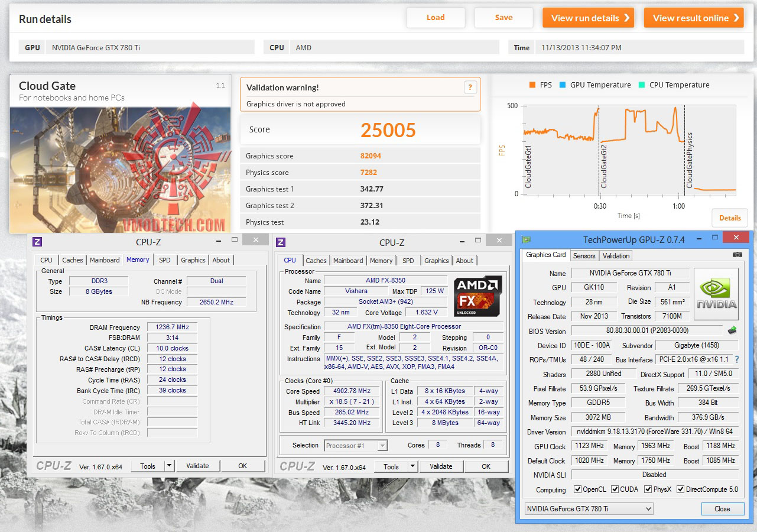The image size is (757, 532).
Task: Click the NVIDIA logo in GPU-Z
Action: click(x=716, y=294)
